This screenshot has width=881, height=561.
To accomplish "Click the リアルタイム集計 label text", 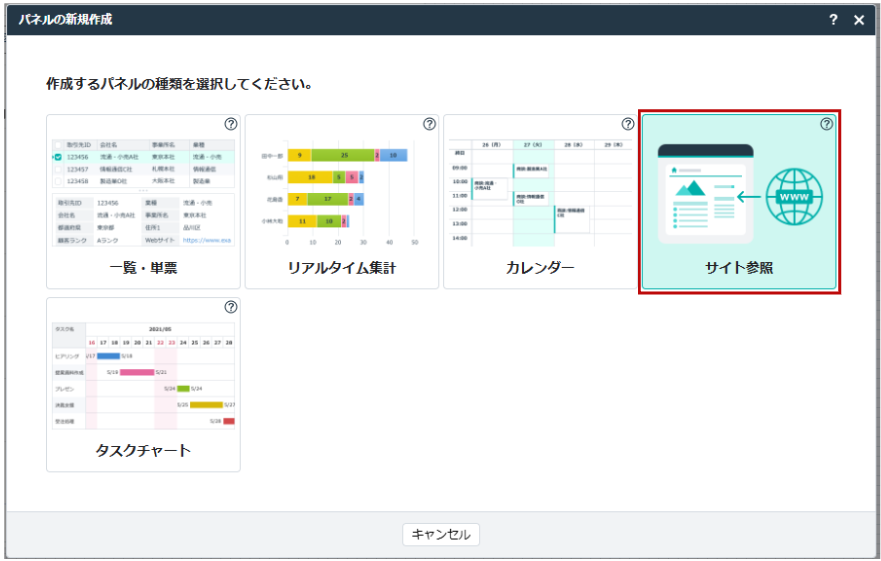I will click(x=341, y=268).
